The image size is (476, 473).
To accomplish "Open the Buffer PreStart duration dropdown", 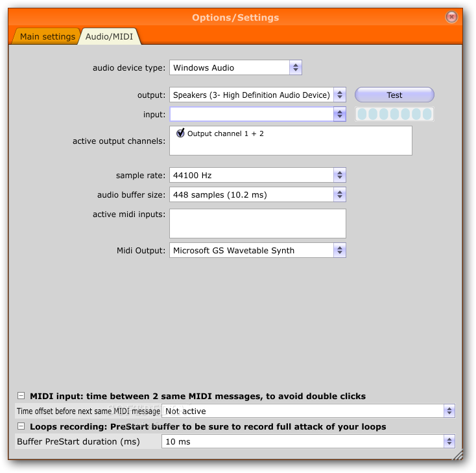I will coord(308,441).
